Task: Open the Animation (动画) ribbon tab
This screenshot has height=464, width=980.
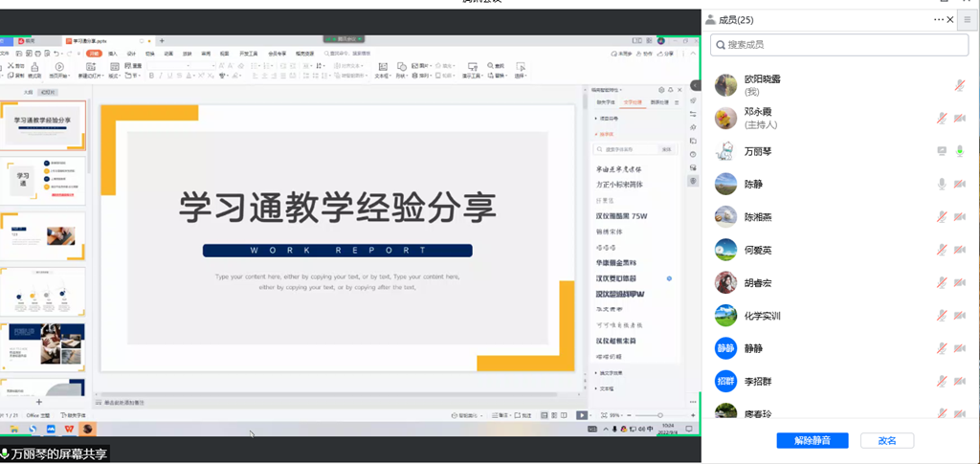Action: [168, 54]
